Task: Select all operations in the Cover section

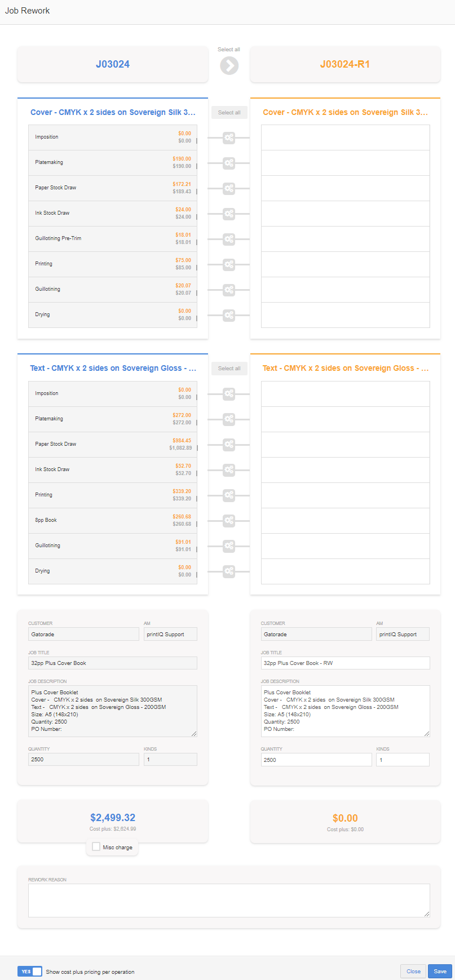Action: (x=229, y=113)
